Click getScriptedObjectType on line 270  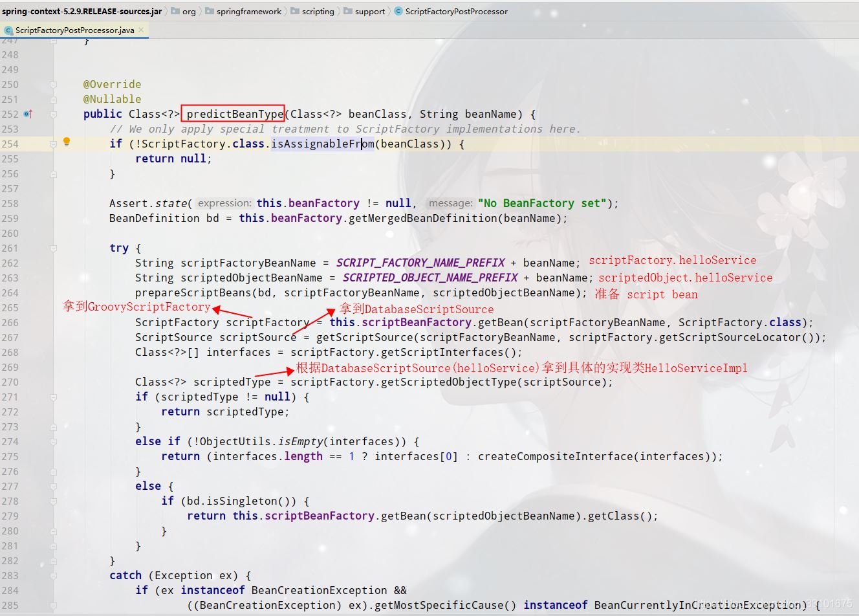(x=448, y=382)
